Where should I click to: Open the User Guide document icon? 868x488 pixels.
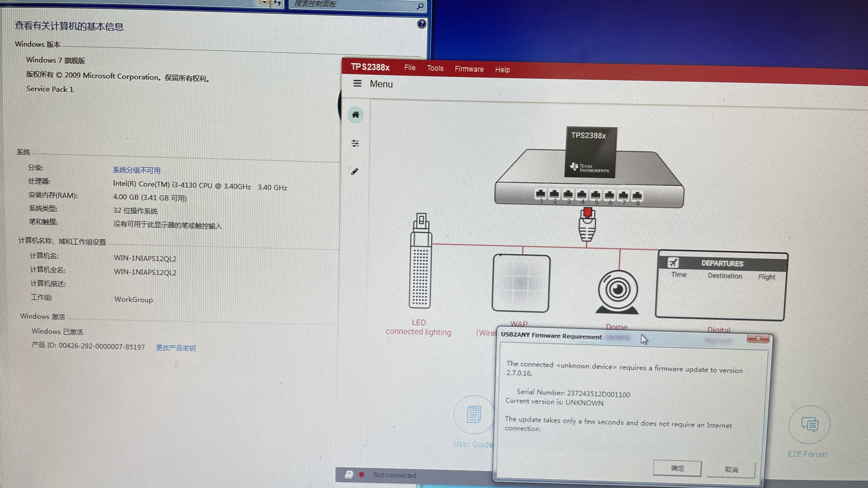[x=473, y=415]
